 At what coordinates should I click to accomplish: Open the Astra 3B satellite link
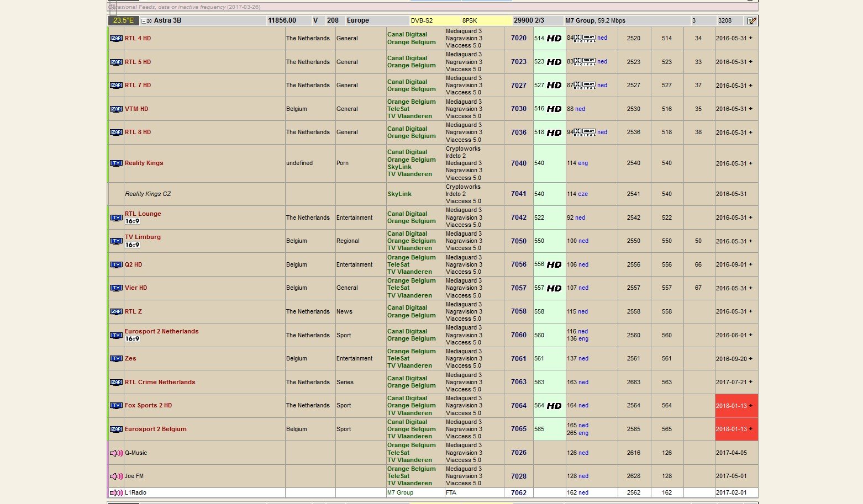click(x=167, y=20)
